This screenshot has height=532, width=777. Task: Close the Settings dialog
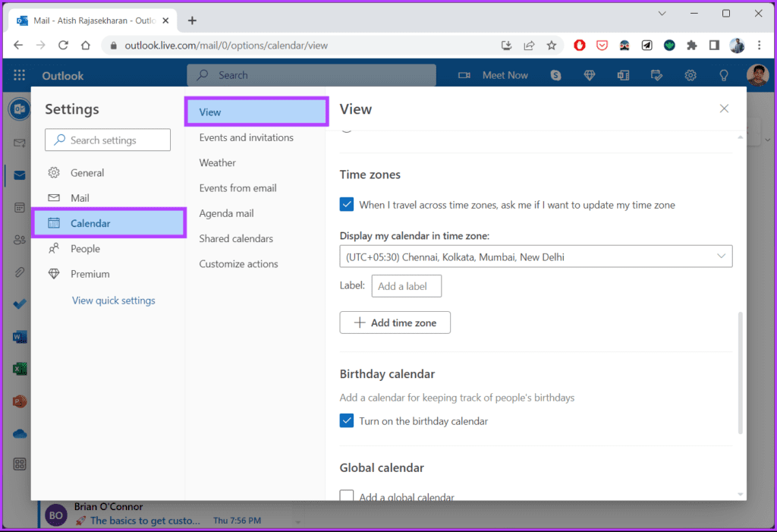(x=724, y=109)
